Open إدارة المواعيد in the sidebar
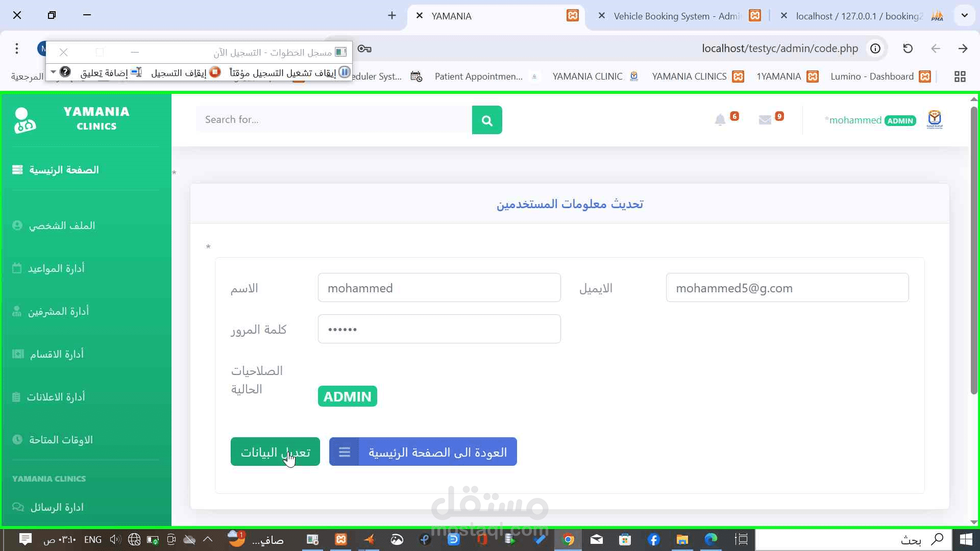This screenshot has height=551, width=980. [x=56, y=268]
